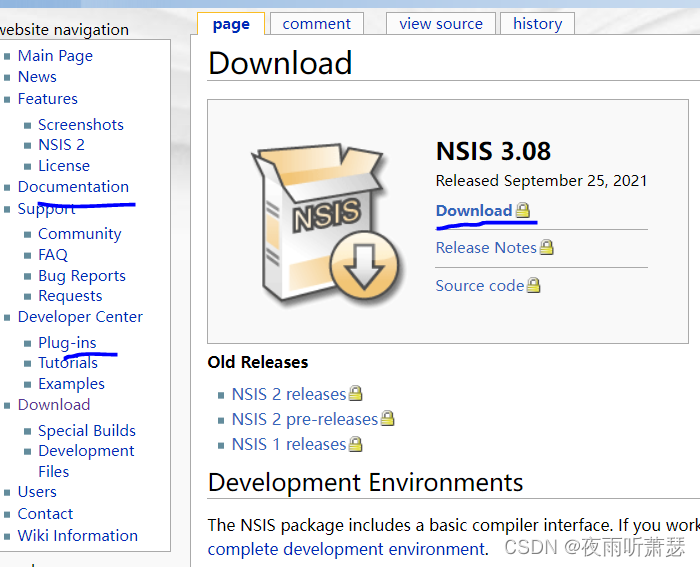Open Plug-ins page

click(67, 342)
